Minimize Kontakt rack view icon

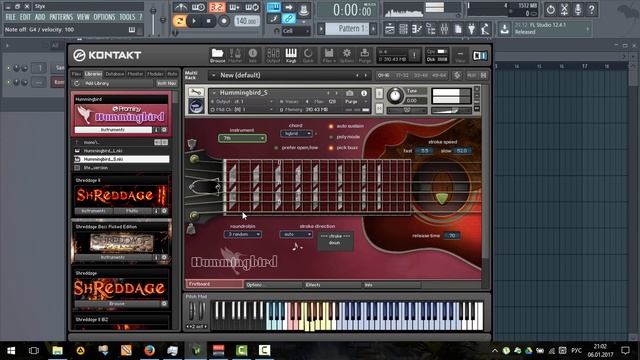pos(460,55)
